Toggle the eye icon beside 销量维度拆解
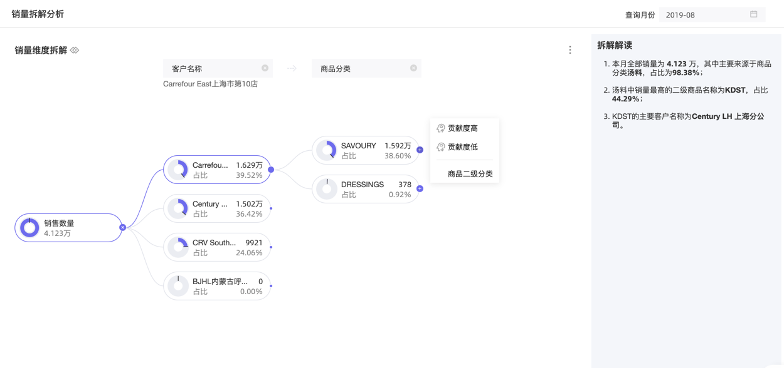 click(x=74, y=50)
